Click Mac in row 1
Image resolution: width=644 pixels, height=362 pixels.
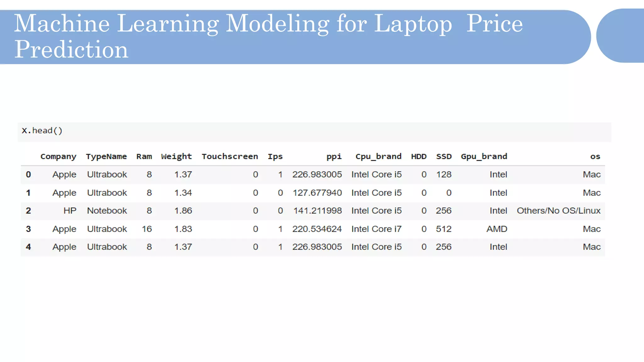592,193
